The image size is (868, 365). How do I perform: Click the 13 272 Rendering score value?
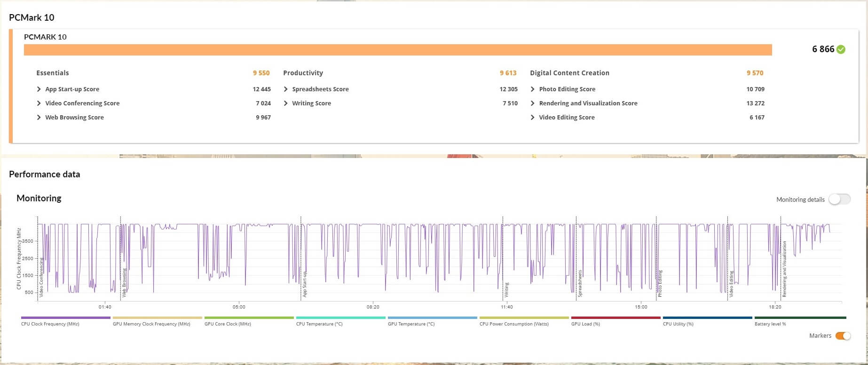click(755, 103)
